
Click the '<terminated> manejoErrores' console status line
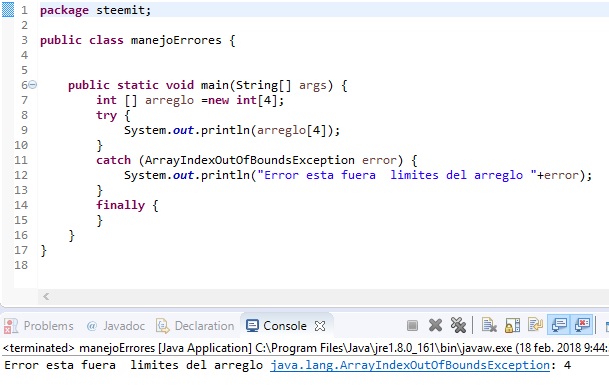[304, 348]
